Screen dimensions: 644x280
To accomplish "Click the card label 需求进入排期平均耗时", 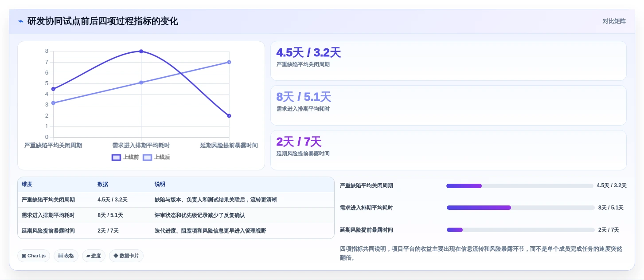I will [x=303, y=109].
